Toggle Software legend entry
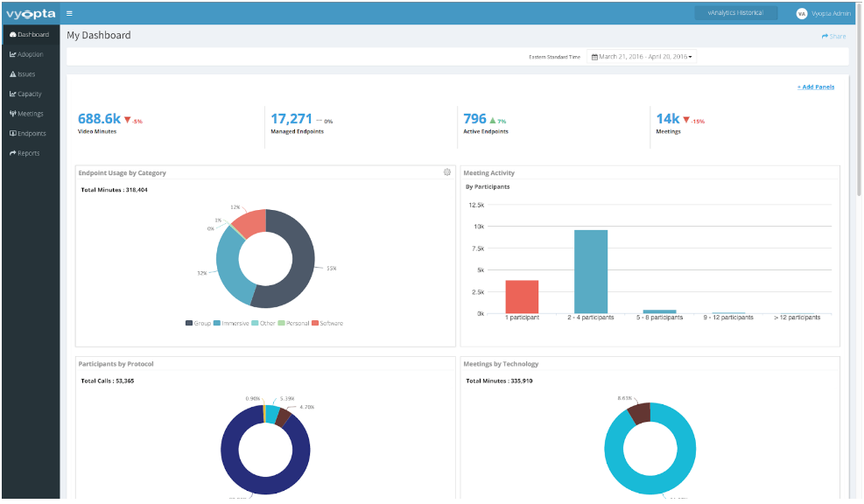The width and height of the screenshot is (864, 504). point(327,324)
